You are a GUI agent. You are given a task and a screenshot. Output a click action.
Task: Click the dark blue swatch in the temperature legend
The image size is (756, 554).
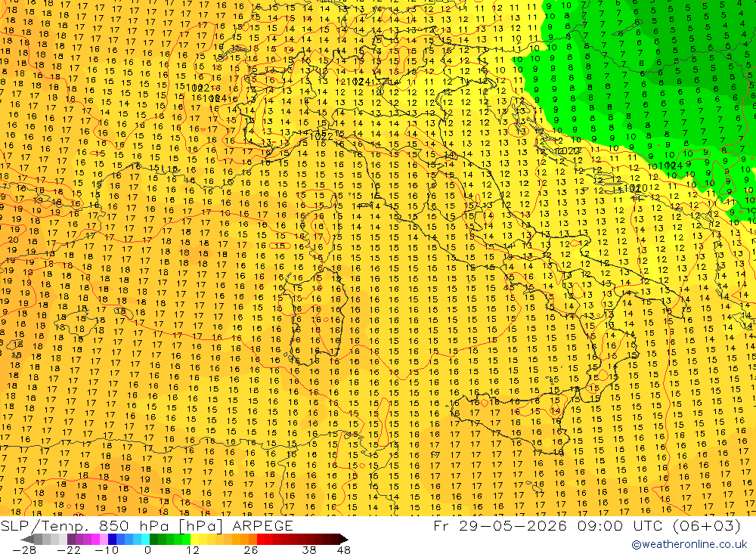pyautogui.click(x=112, y=539)
